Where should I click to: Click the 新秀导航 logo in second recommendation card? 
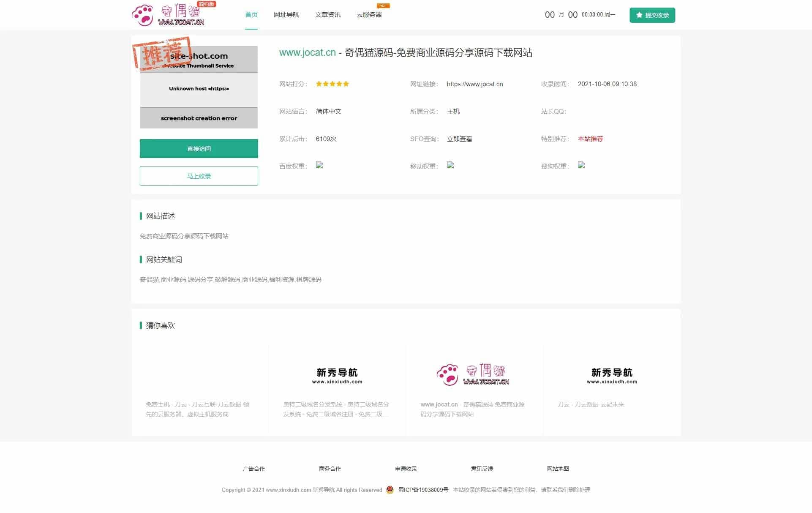[337, 375]
